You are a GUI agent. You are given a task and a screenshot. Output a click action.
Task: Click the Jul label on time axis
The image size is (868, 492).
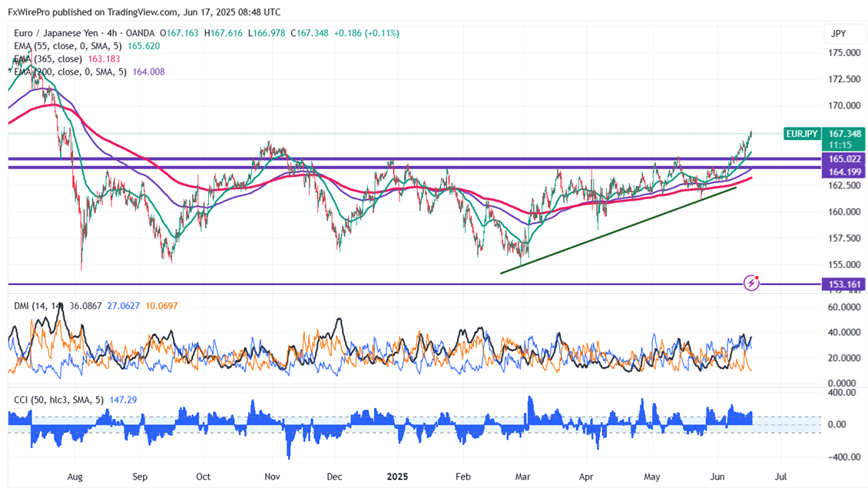click(x=780, y=477)
